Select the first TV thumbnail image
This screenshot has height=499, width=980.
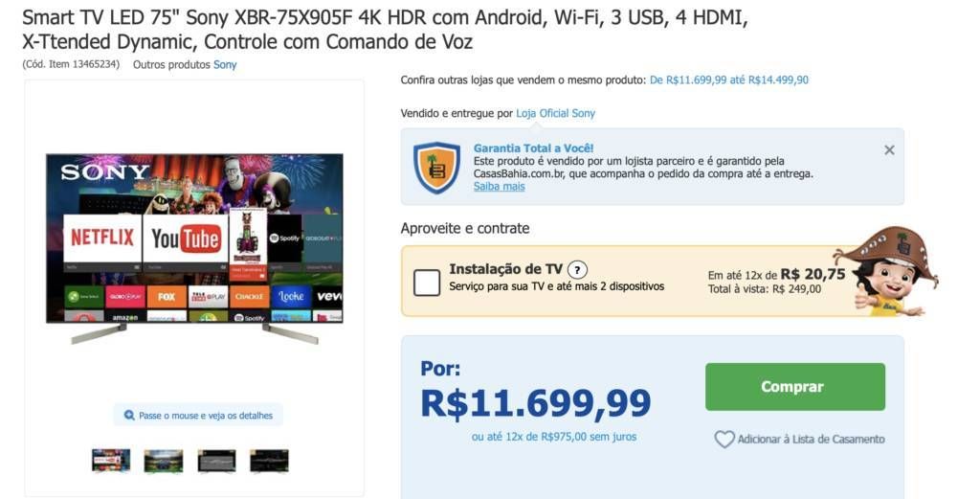111,461
